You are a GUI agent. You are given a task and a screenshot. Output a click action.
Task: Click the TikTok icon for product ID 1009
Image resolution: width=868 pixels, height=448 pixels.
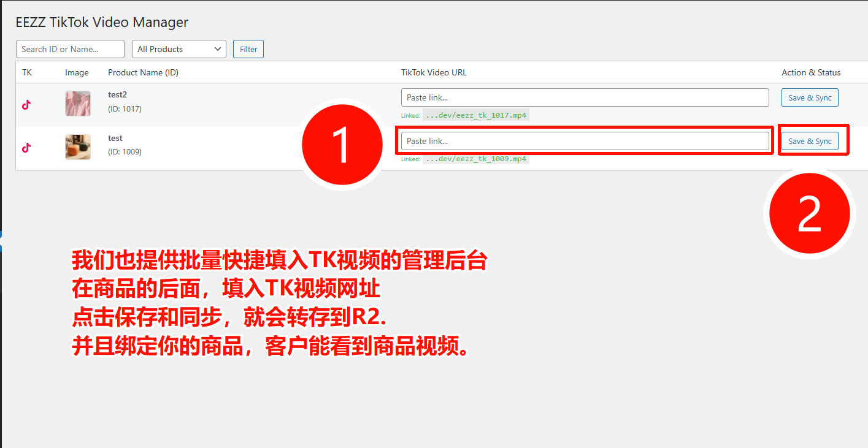coord(26,148)
